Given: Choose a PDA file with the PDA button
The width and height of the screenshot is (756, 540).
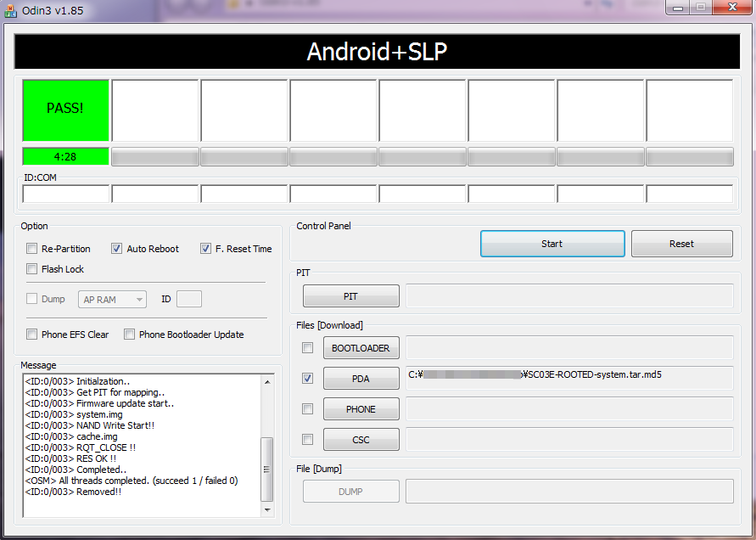Looking at the screenshot, I should point(361,379).
